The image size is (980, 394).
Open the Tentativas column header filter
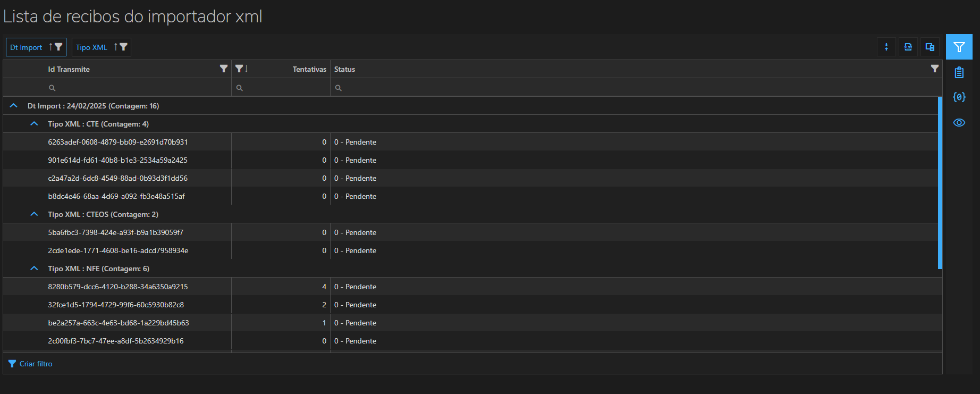(x=239, y=69)
